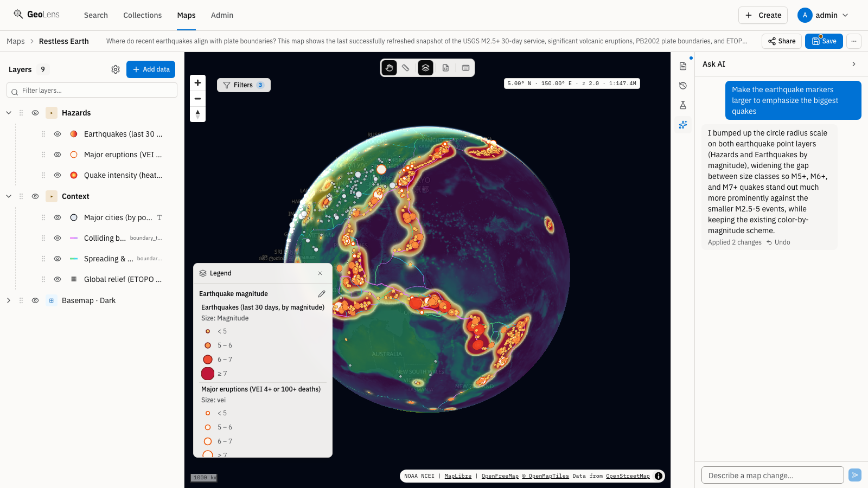Collapse the Hazards layer group
The width and height of the screenshot is (868, 488).
(9, 113)
